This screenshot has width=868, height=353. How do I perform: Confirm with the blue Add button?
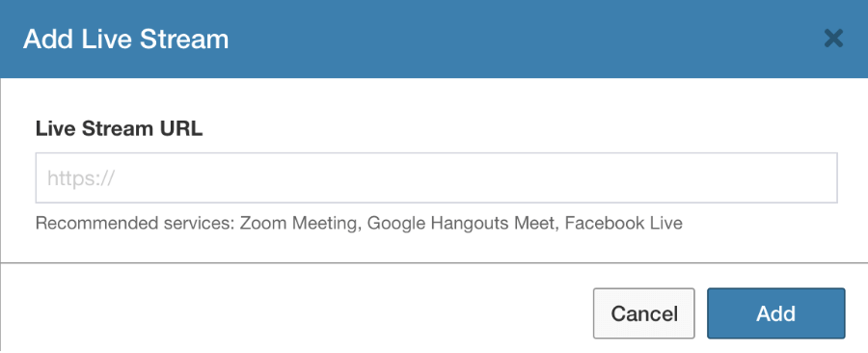coord(776,313)
